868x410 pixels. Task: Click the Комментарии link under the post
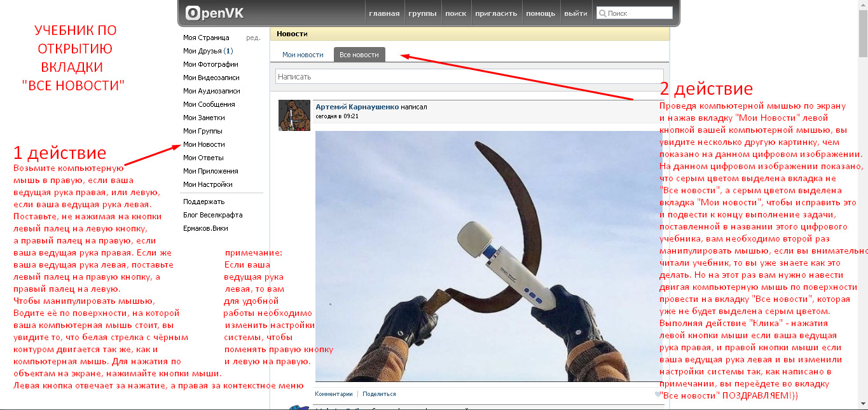pyautogui.click(x=333, y=394)
